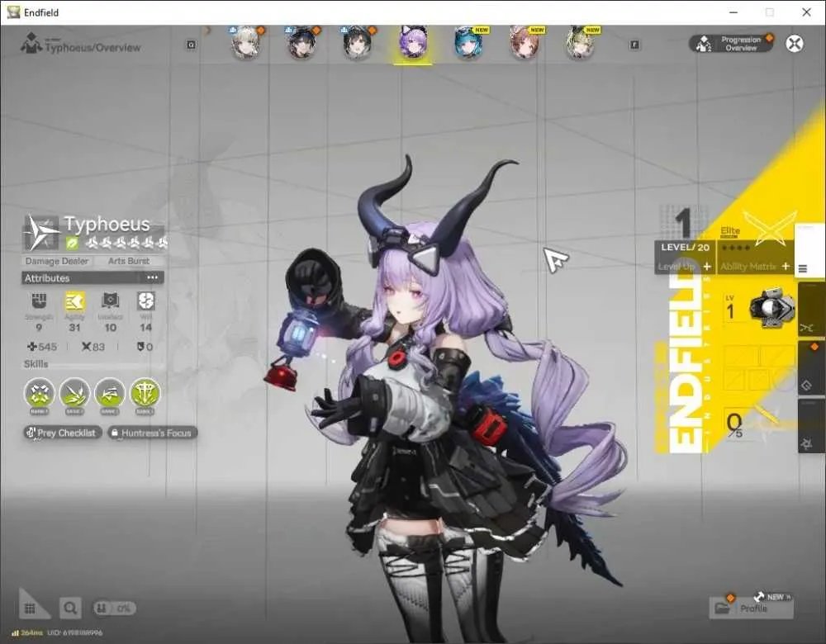Open the white overview side tab with list icon
Viewport: 826px width, 644px height.
[809, 251]
